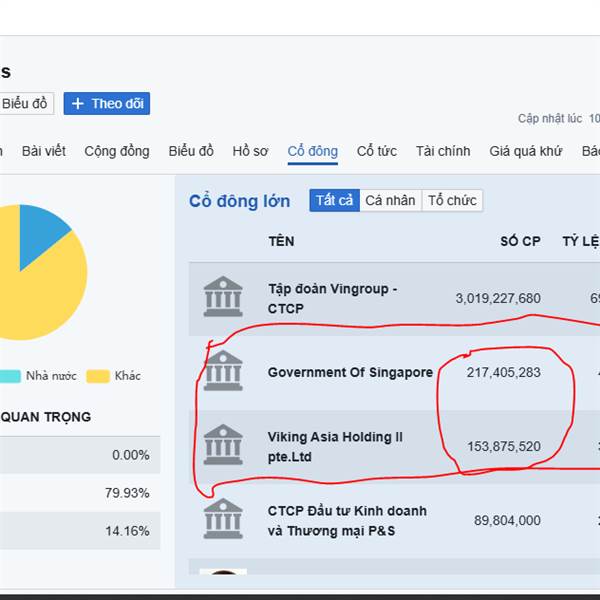Click the plus icon in Theo dõi button

tap(78, 104)
